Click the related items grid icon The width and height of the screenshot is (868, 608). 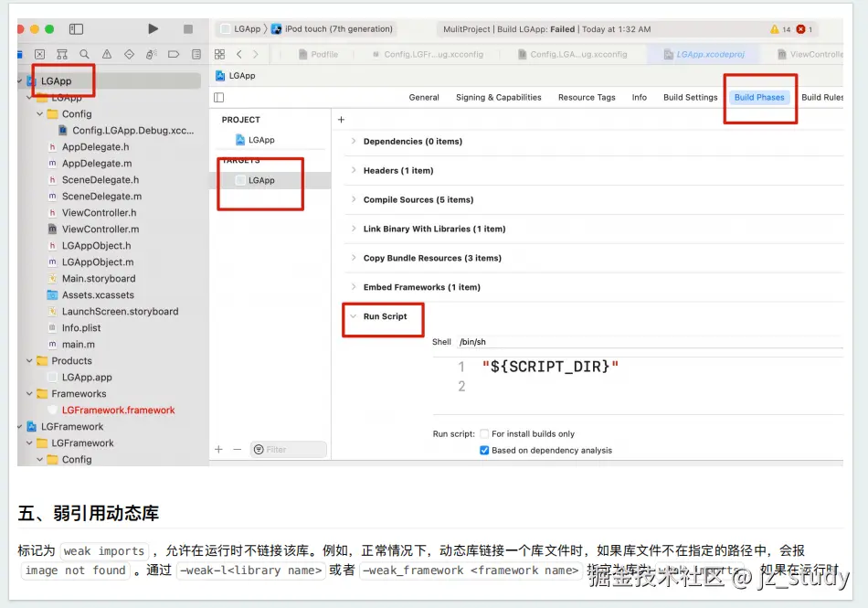220,54
